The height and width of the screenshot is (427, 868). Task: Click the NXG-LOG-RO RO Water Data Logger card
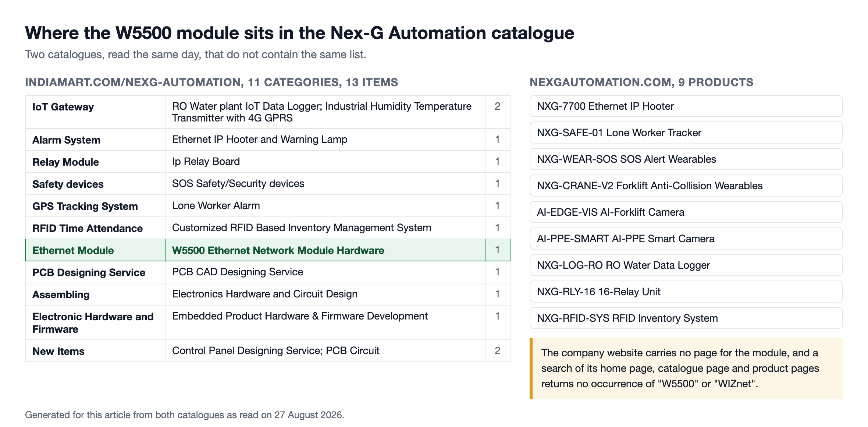(686, 265)
